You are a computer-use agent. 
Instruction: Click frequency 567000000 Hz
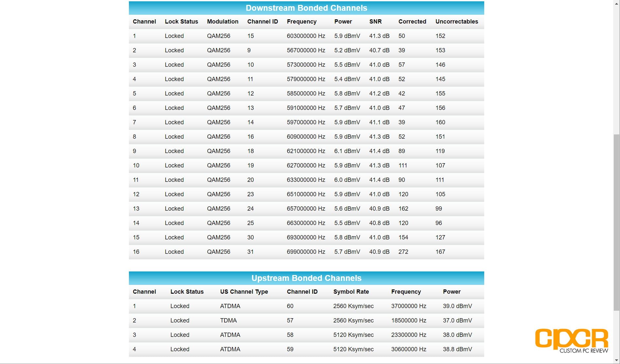point(306,50)
